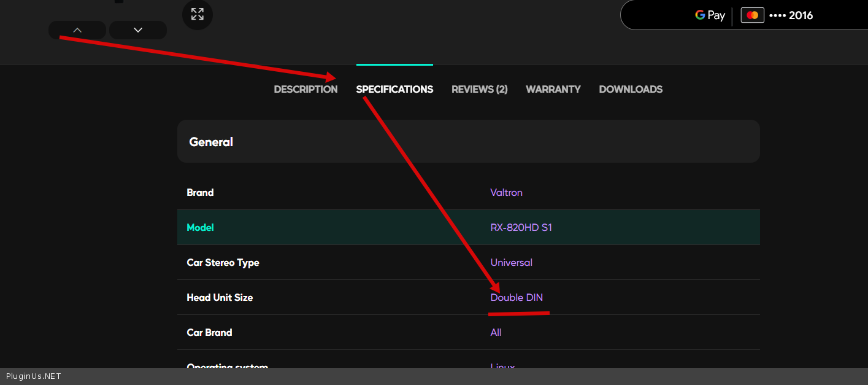868x385 pixels.
Task: Select the Mastercard card icon
Action: tap(752, 15)
